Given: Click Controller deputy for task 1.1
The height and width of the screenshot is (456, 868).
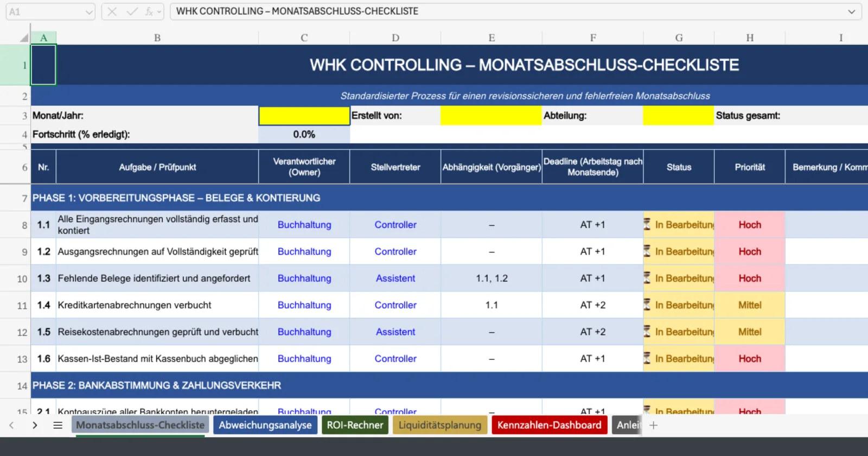Looking at the screenshot, I should [x=395, y=225].
